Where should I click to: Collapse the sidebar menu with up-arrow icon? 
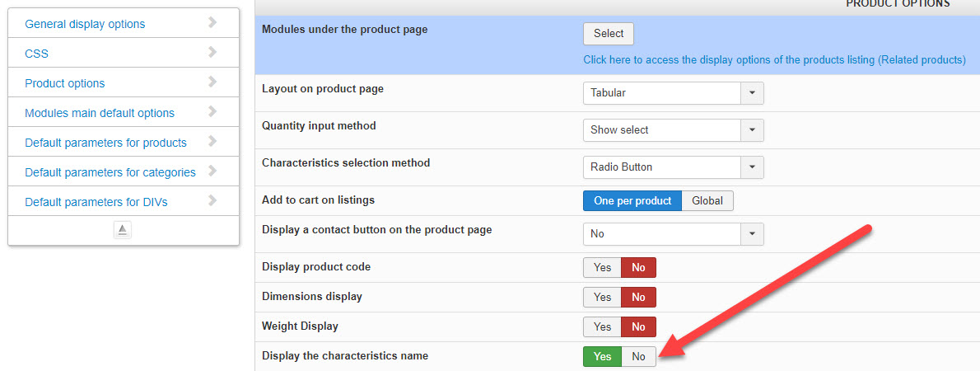122,230
